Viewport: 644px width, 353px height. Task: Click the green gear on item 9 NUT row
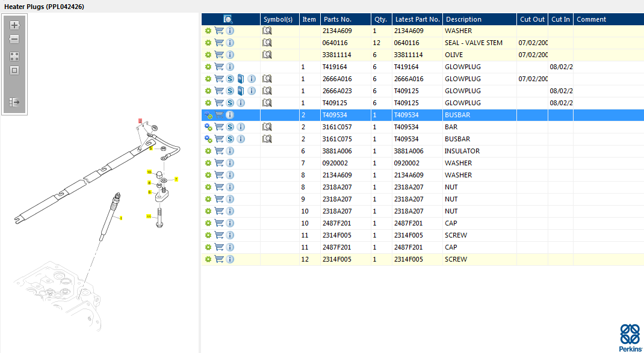[208, 199]
